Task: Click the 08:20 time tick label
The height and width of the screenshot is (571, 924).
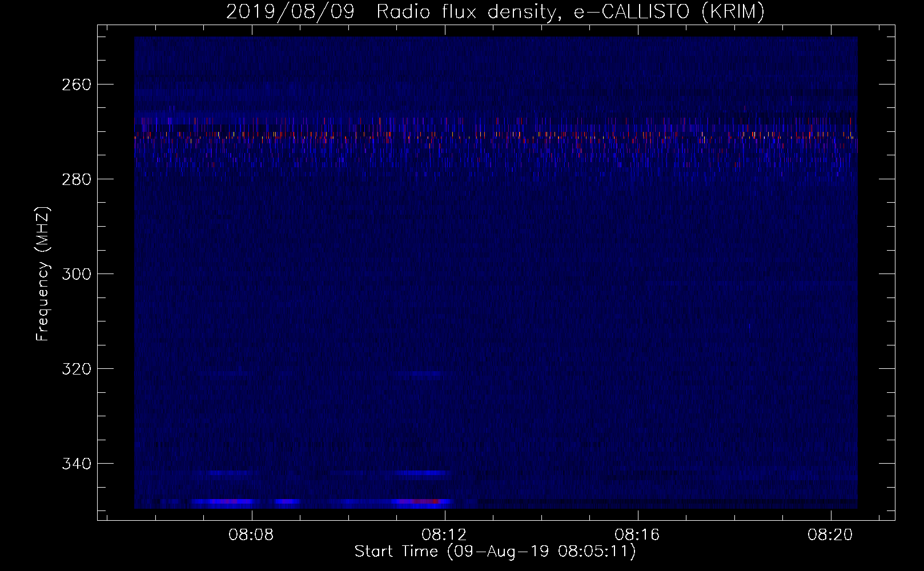Action: 830,534
